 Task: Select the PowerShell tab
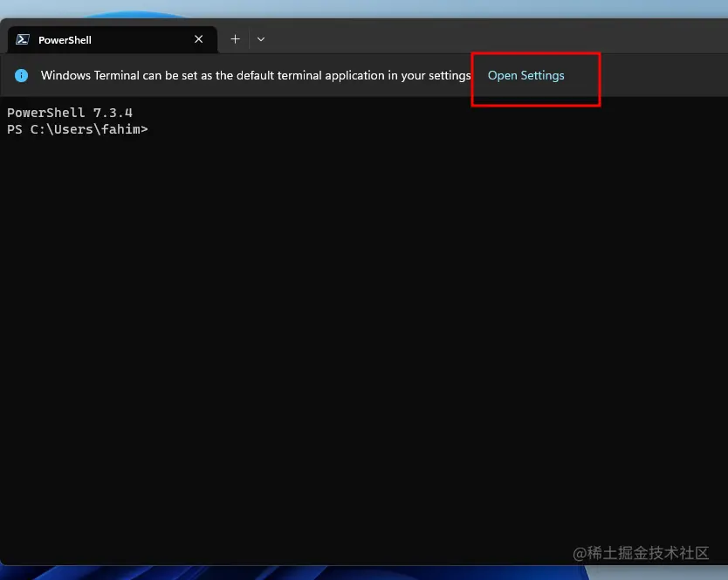pyautogui.click(x=113, y=40)
